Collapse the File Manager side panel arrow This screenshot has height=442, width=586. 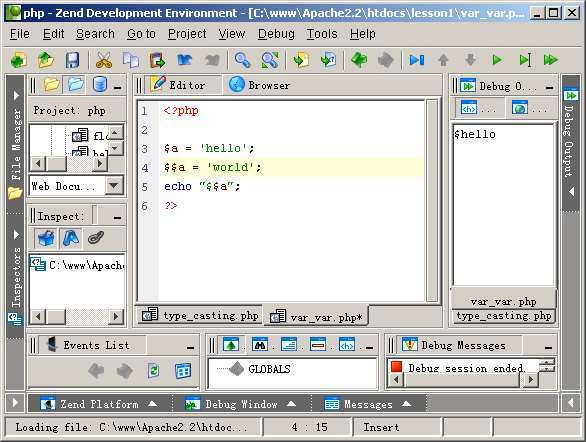tap(16, 95)
